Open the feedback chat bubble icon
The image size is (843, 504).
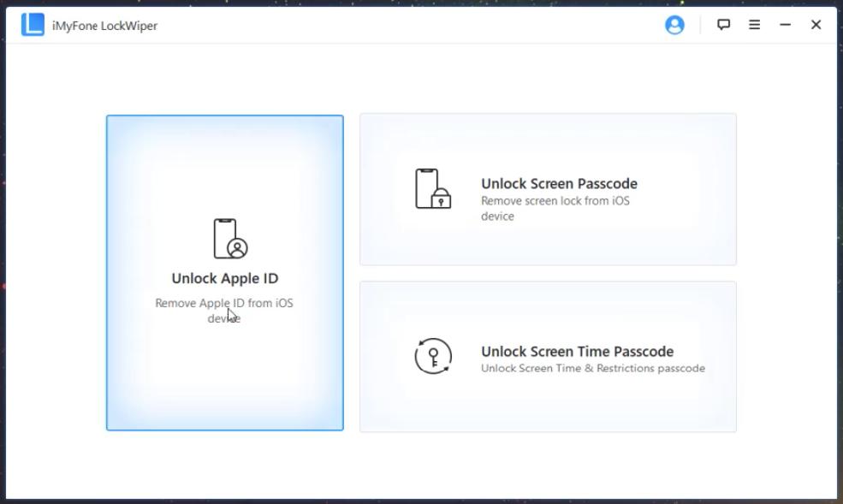pyautogui.click(x=724, y=25)
